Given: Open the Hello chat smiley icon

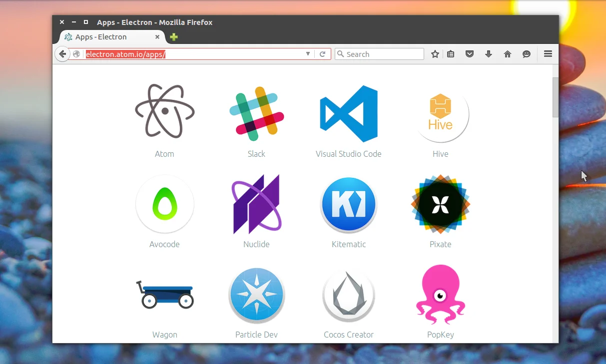Looking at the screenshot, I should (527, 54).
